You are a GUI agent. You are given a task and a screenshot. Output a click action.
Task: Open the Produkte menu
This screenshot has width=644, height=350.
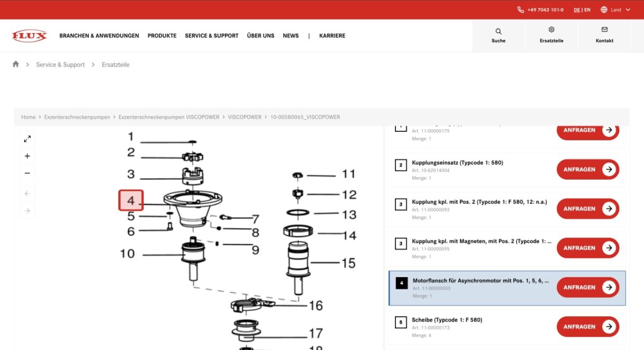pyautogui.click(x=162, y=36)
